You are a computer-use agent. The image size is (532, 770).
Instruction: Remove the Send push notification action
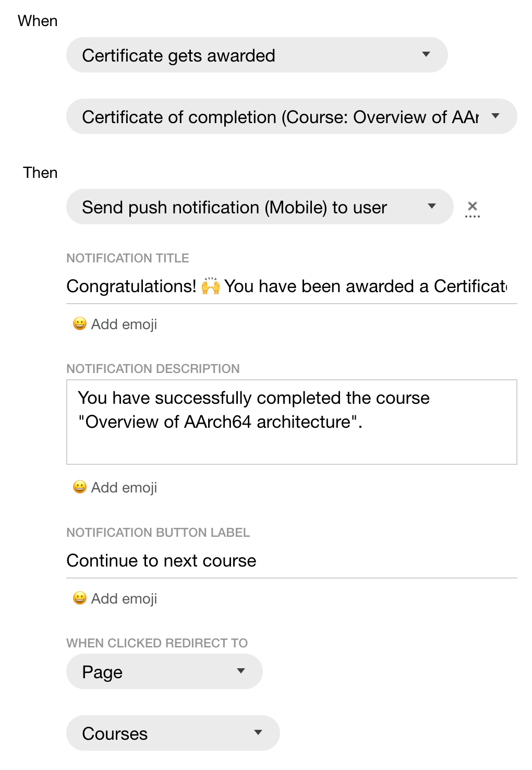472,207
